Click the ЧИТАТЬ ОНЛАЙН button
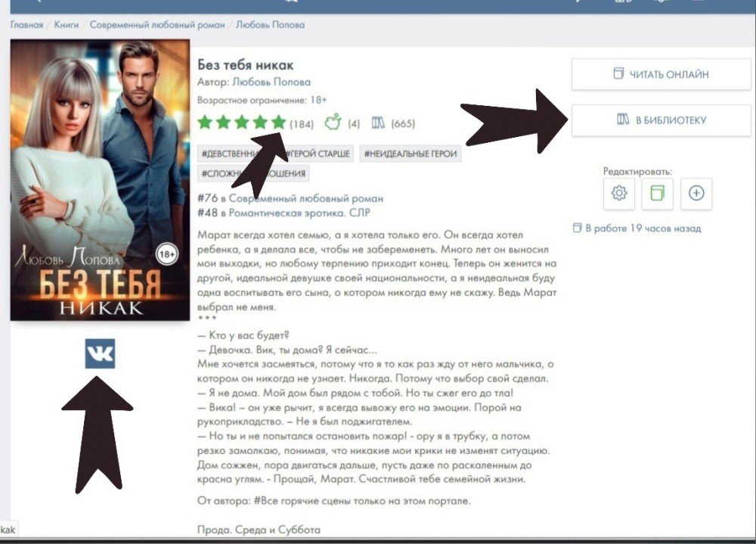This screenshot has height=544, width=756. click(661, 74)
